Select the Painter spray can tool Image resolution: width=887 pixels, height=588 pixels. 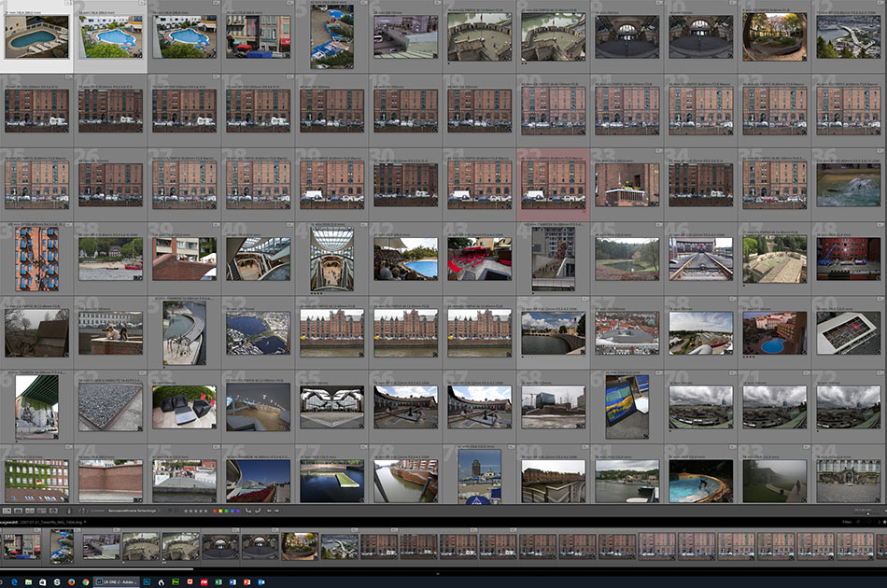point(69,511)
